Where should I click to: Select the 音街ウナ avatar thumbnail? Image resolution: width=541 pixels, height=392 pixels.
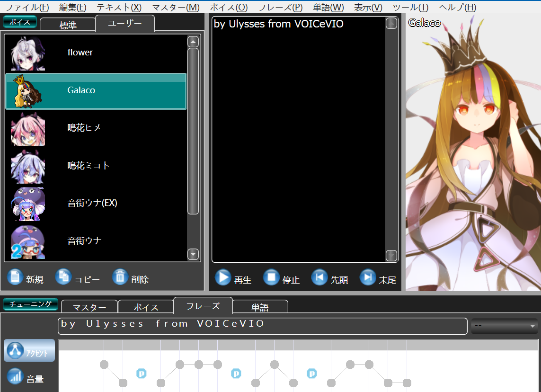[28, 241]
